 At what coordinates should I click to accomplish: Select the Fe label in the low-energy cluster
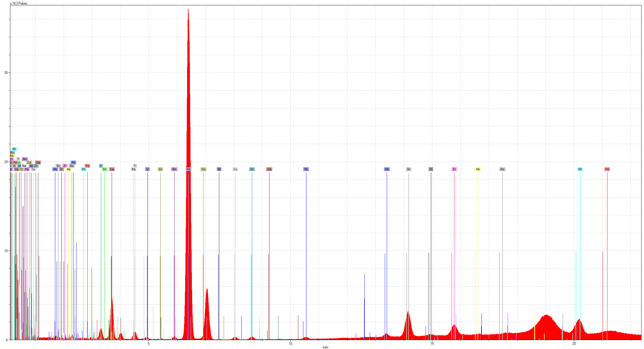[x=27, y=169]
